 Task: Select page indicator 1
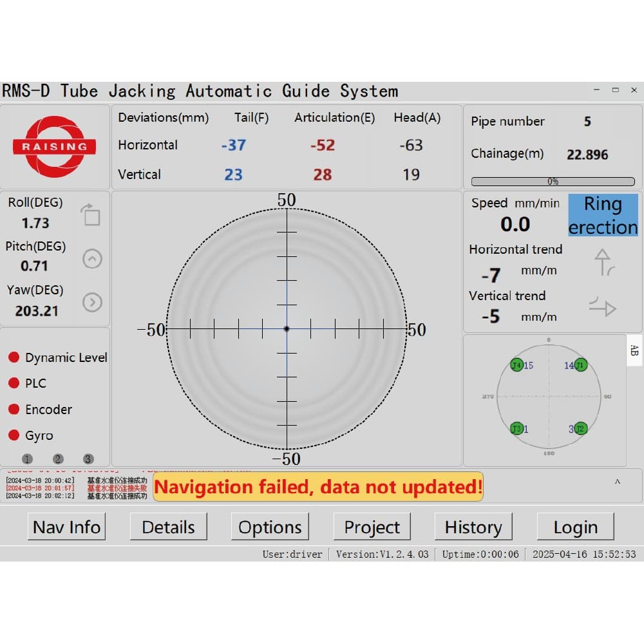27,459
